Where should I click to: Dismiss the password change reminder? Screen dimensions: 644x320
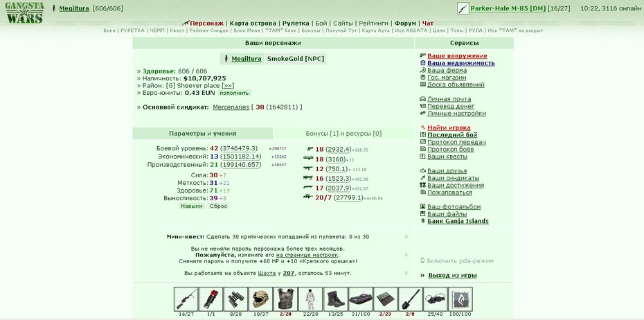point(406,255)
